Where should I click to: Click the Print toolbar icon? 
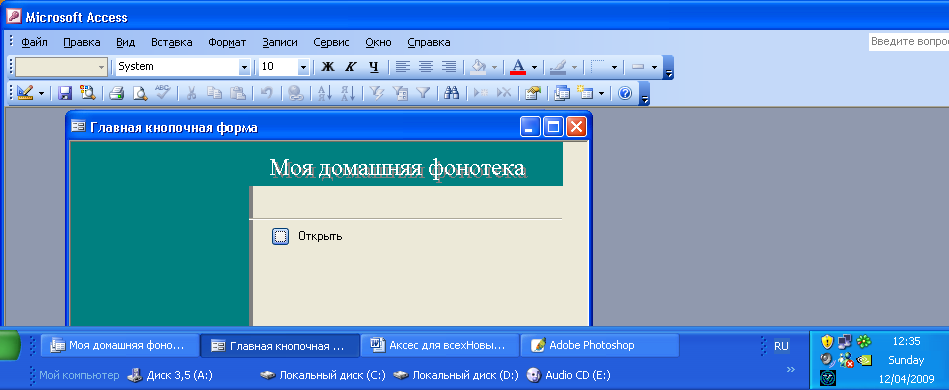coord(116,93)
